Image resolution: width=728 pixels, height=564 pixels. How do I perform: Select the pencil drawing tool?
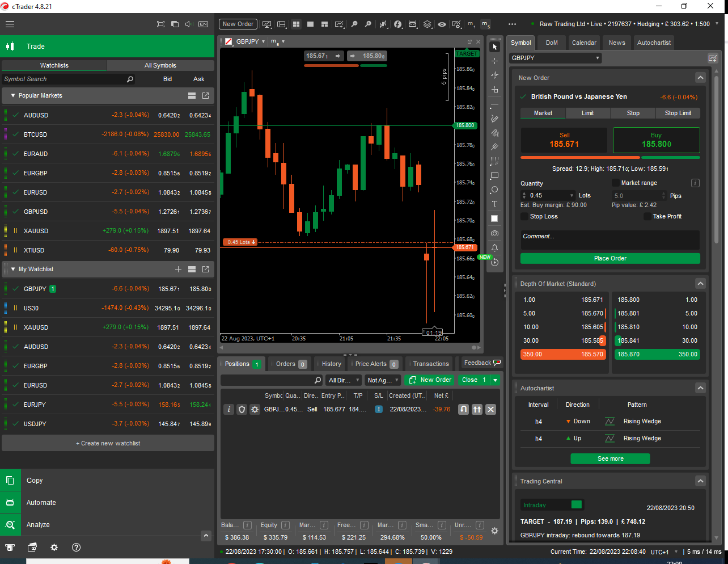(x=494, y=119)
